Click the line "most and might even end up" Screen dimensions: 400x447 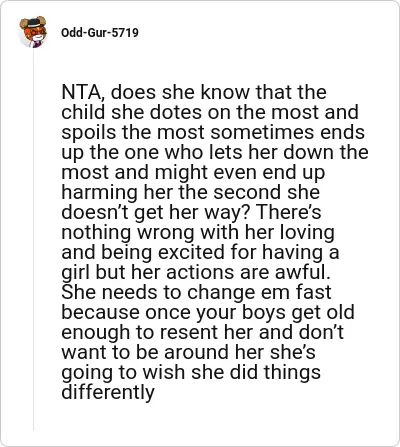pyautogui.click(x=193, y=172)
